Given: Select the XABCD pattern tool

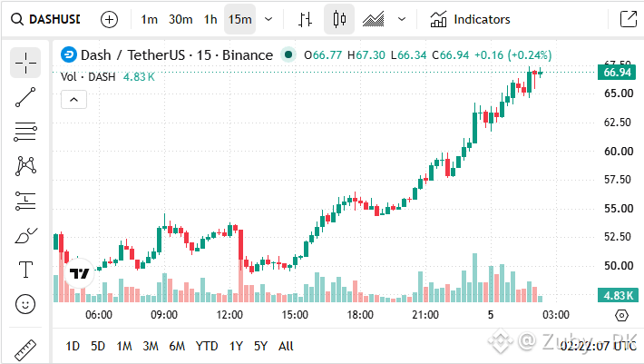Looking at the screenshot, I should (x=25, y=166).
